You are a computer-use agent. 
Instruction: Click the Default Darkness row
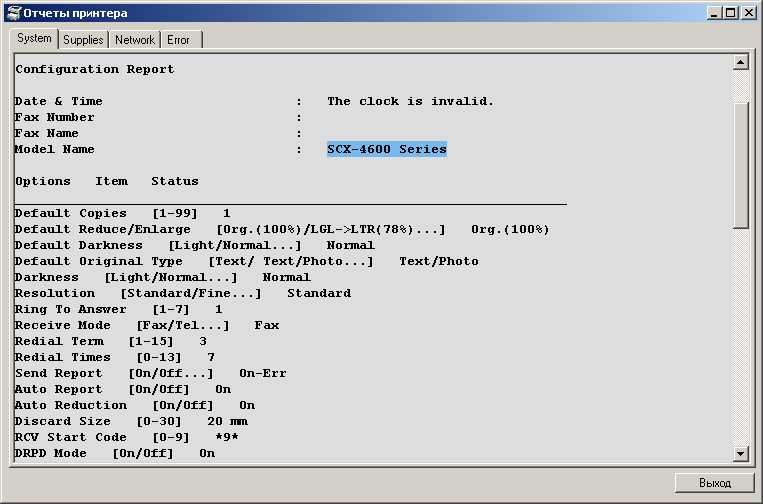click(x=195, y=246)
